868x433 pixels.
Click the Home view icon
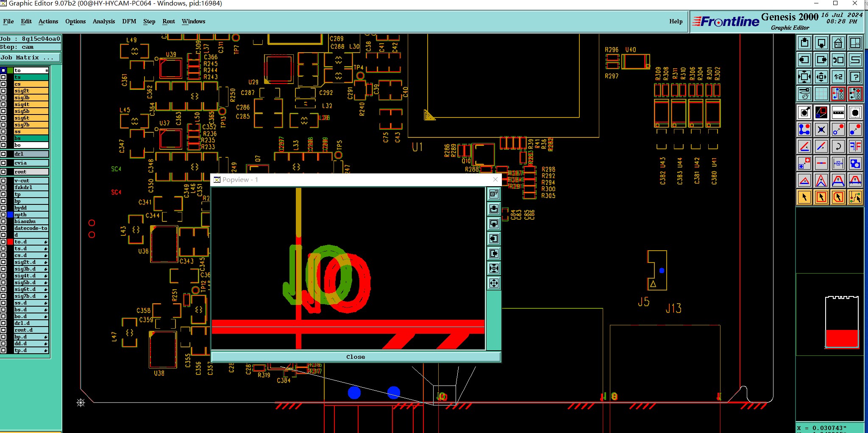(838, 43)
